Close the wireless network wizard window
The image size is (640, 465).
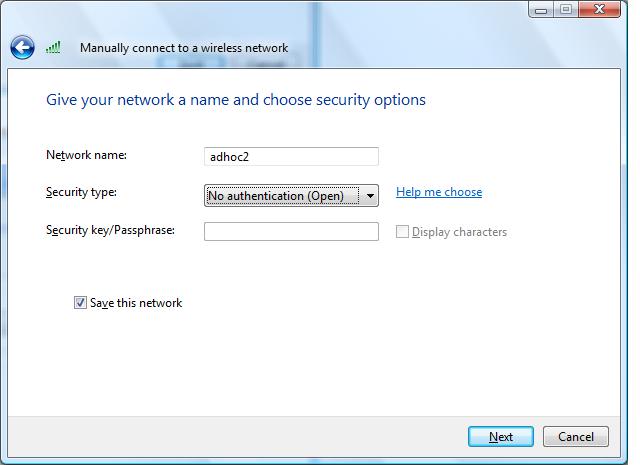click(x=600, y=9)
